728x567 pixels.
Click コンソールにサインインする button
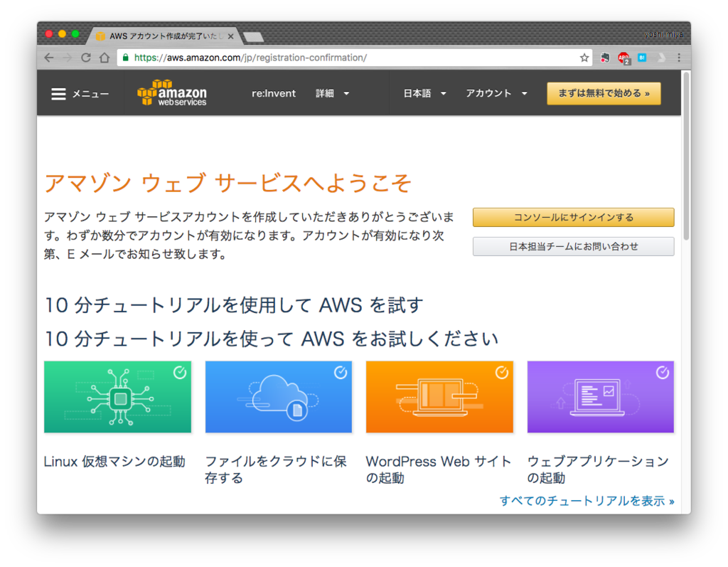574,218
